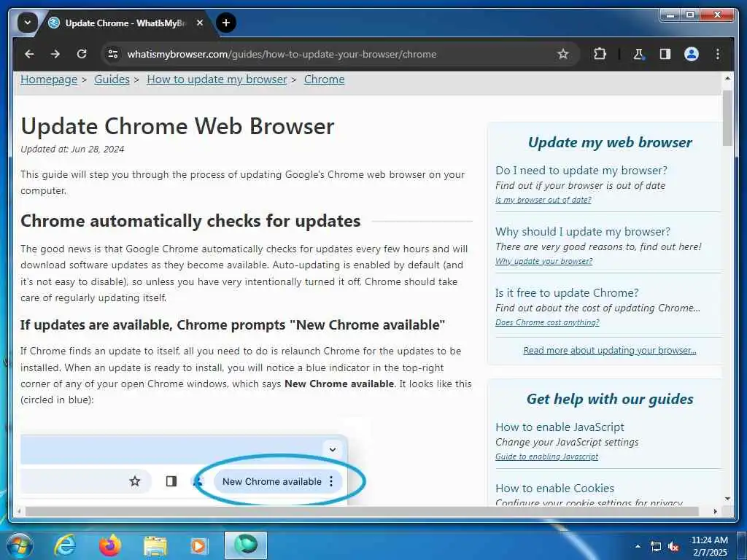Click Is it free to update Chrome? heading
747x560 pixels.
(567, 292)
